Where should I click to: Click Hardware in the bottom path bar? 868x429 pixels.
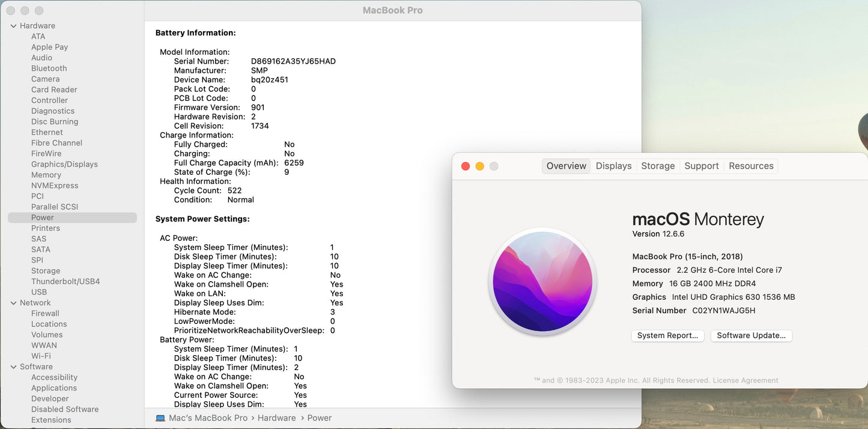pos(276,418)
